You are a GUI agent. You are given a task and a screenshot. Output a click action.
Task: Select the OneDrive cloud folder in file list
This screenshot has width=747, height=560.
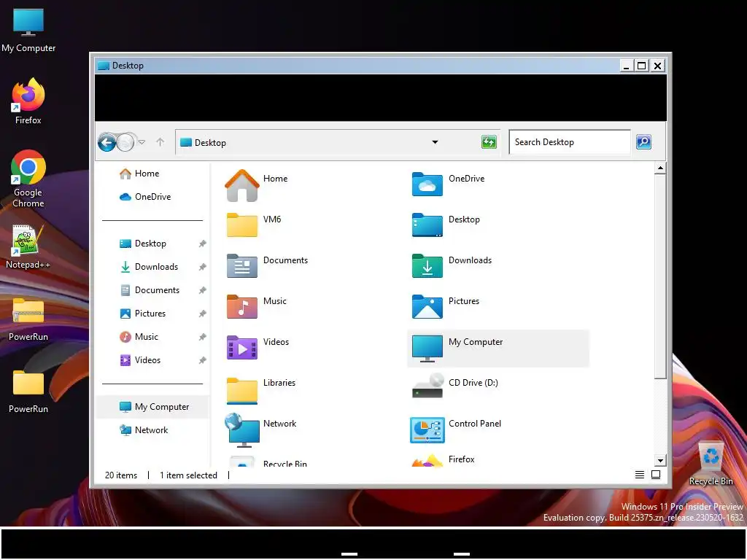click(427, 184)
